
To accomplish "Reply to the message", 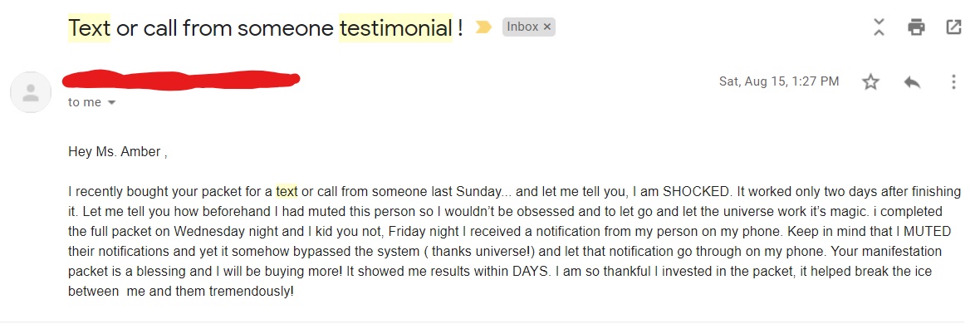I will pyautogui.click(x=912, y=82).
